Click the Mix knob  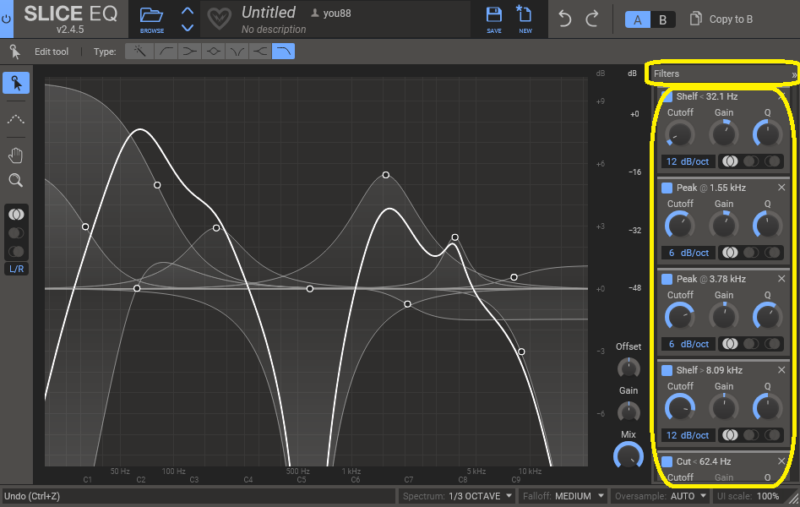628,456
